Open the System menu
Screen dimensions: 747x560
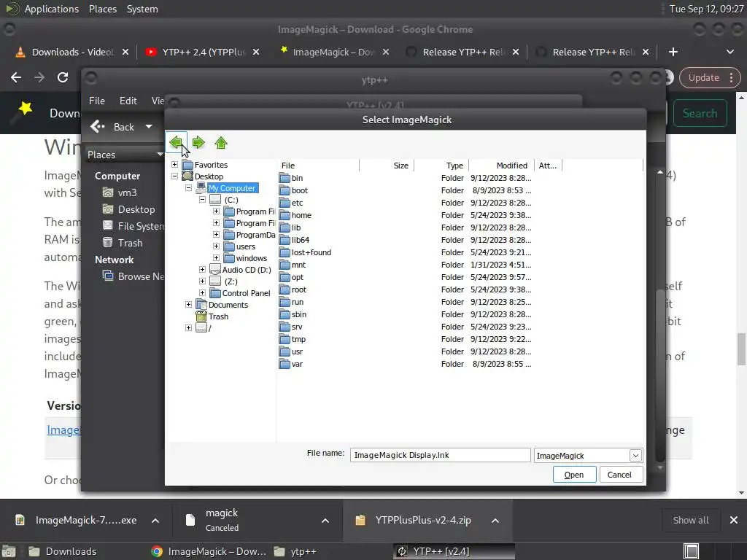[x=142, y=9]
